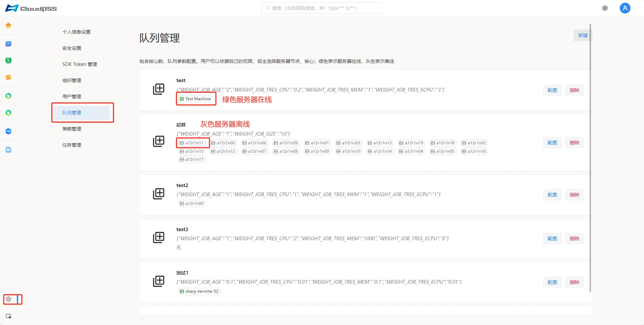This screenshot has width=644, height=325.
Task: Click the a12r1n12 server tag
Action: tap(223, 151)
